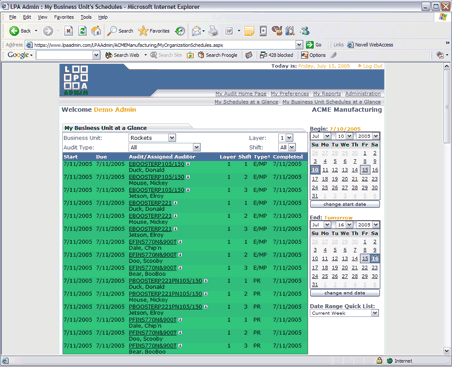The height and width of the screenshot is (370, 452).
Task: Refresh the page using the Refresh icon
Action: pyautogui.click(x=82, y=31)
